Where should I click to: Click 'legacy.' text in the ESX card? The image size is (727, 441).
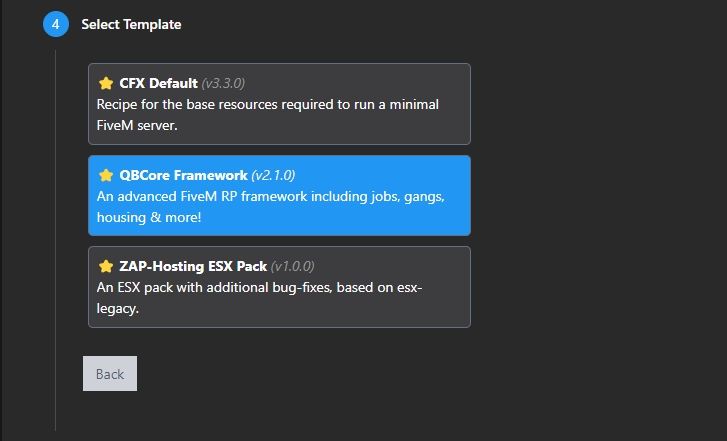click(117, 309)
